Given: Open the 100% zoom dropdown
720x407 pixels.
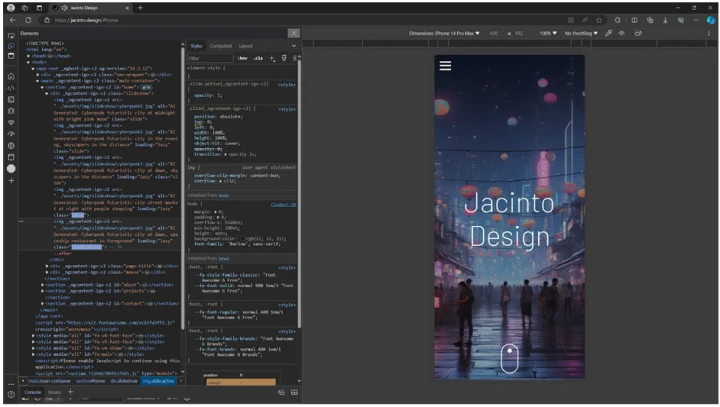Looking at the screenshot, I should (x=548, y=33).
